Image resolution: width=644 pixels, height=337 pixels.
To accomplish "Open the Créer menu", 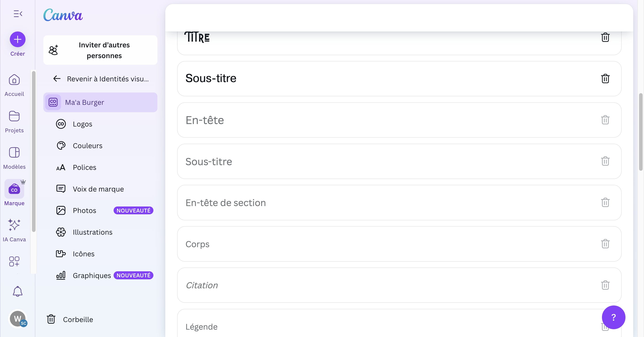I will click(17, 39).
